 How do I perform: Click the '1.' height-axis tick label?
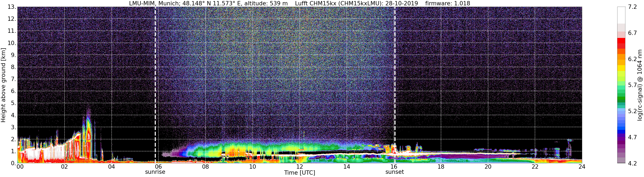point(13,151)
